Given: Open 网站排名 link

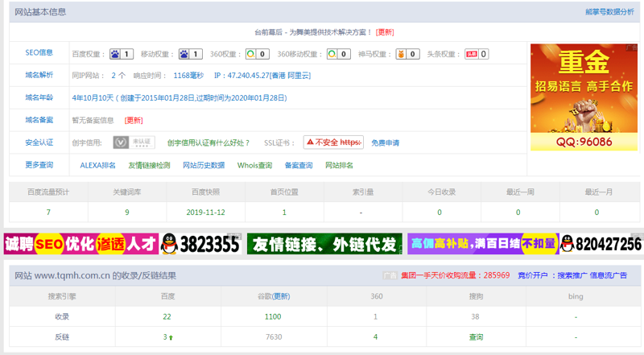Looking at the screenshot, I should click(x=339, y=165).
